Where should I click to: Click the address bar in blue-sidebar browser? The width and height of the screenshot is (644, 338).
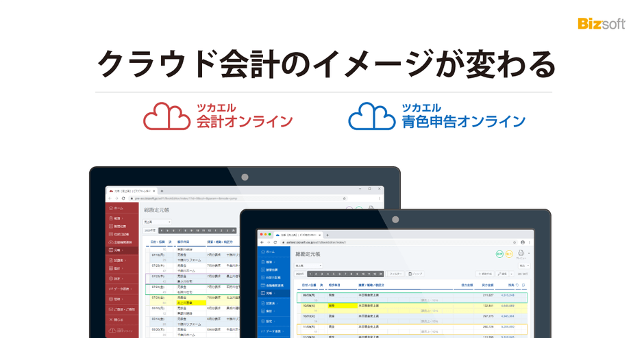pyautogui.click(x=399, y=242)
